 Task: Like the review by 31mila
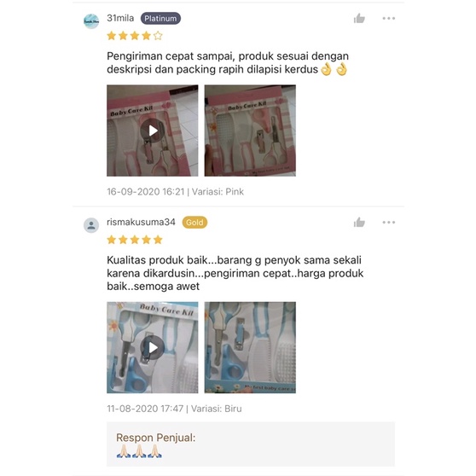click(x=359, y=18)
